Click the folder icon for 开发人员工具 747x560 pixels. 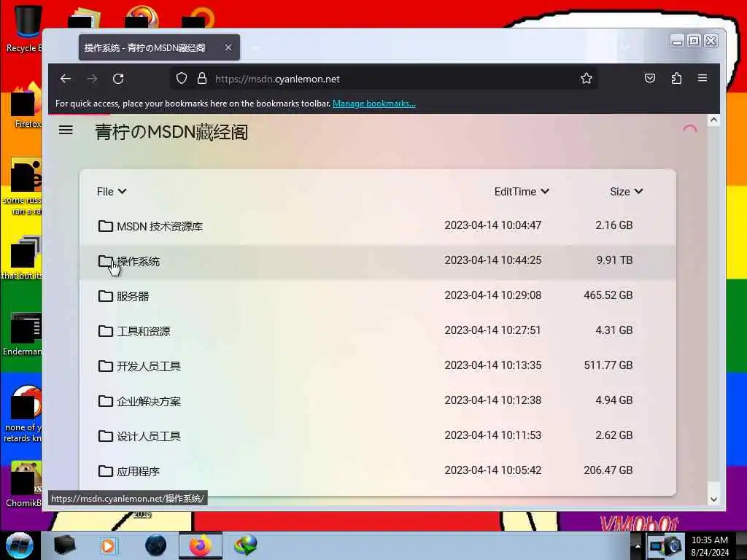click(x=105, y=366)
